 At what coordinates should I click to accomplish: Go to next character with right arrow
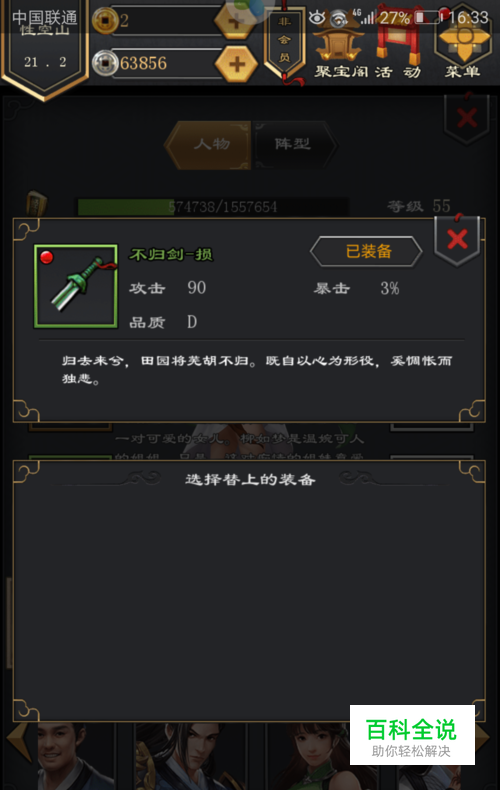click(483, 738)
